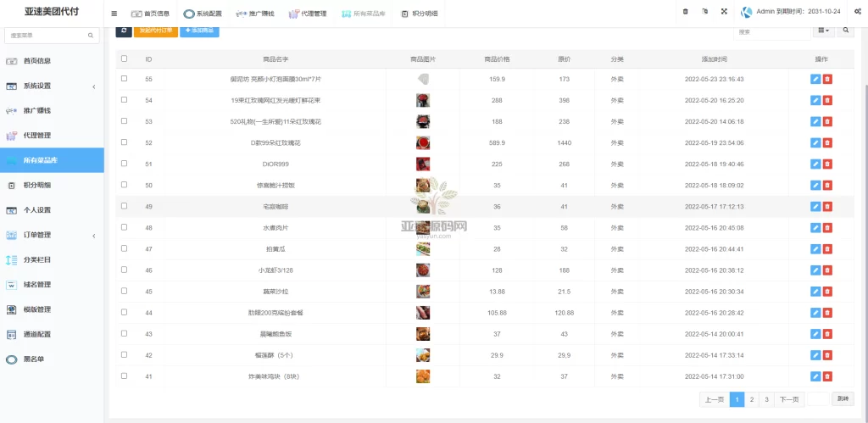The width and height of the screenshot is (868, 423).
Task: Expand the 订单管理 sidebar submenu
Action: [52, 235]
